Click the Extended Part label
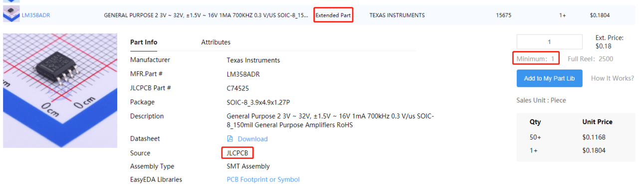Viewport: 644px width, 191px height. coord(333,15)
